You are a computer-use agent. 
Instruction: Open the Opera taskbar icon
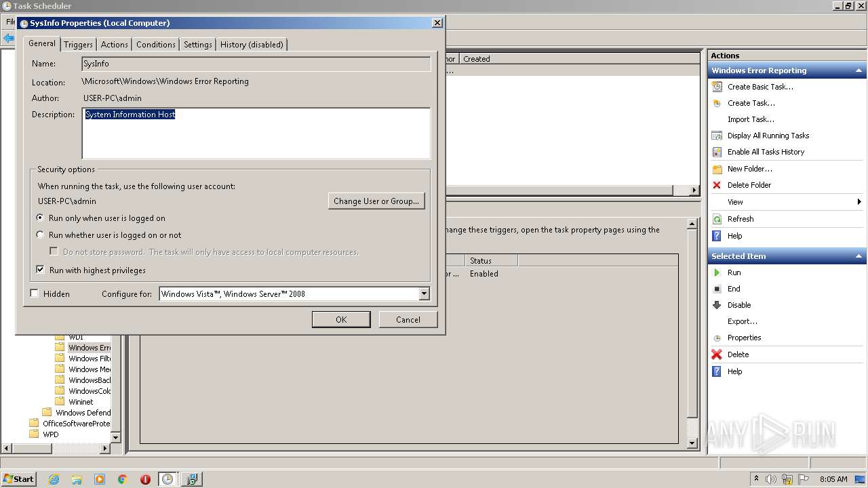[145, 479]
